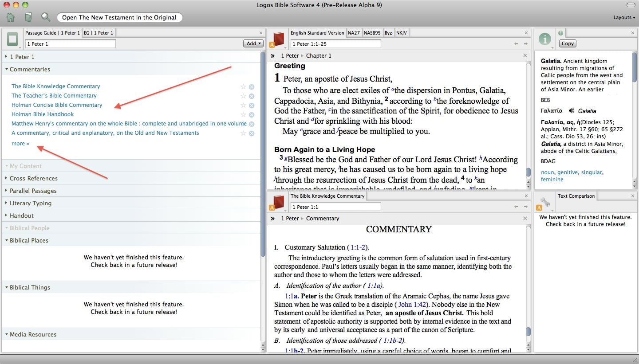The height and width of the screenshot is (364, 639).
Task: Star The Bible Knowledge Commentary
Action: tap(243, 86)
